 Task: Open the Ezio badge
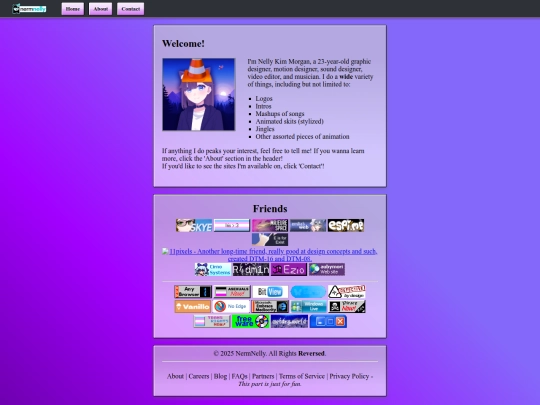point(289,269)
